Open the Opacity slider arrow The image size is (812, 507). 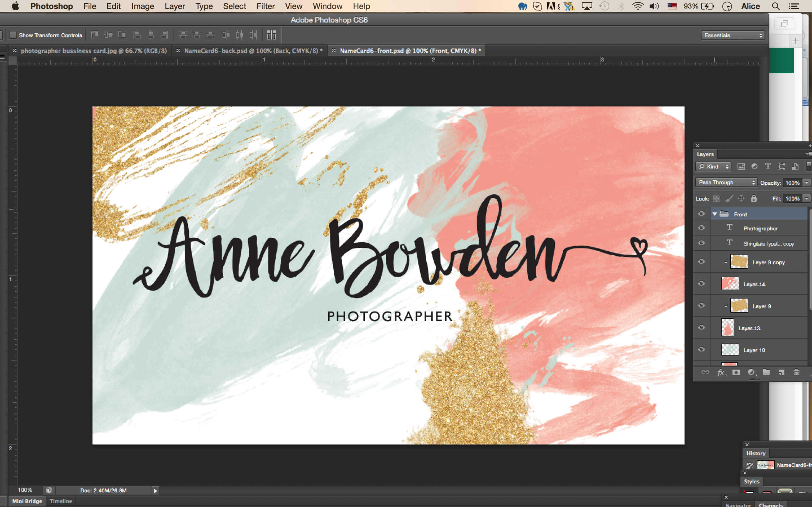click(807, 183)
